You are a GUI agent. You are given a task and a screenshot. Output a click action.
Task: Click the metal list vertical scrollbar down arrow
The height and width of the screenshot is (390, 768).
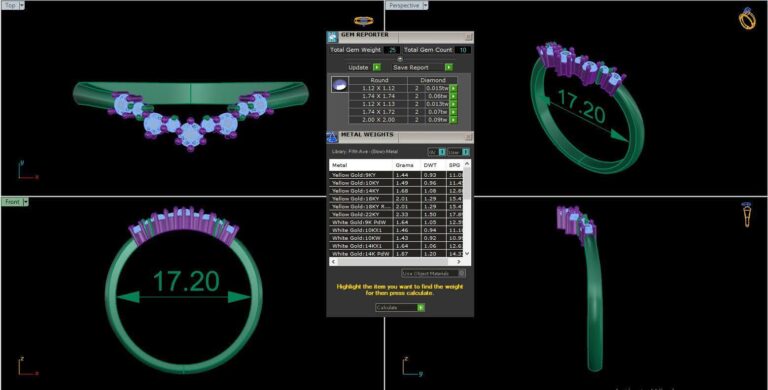(467, 253)
